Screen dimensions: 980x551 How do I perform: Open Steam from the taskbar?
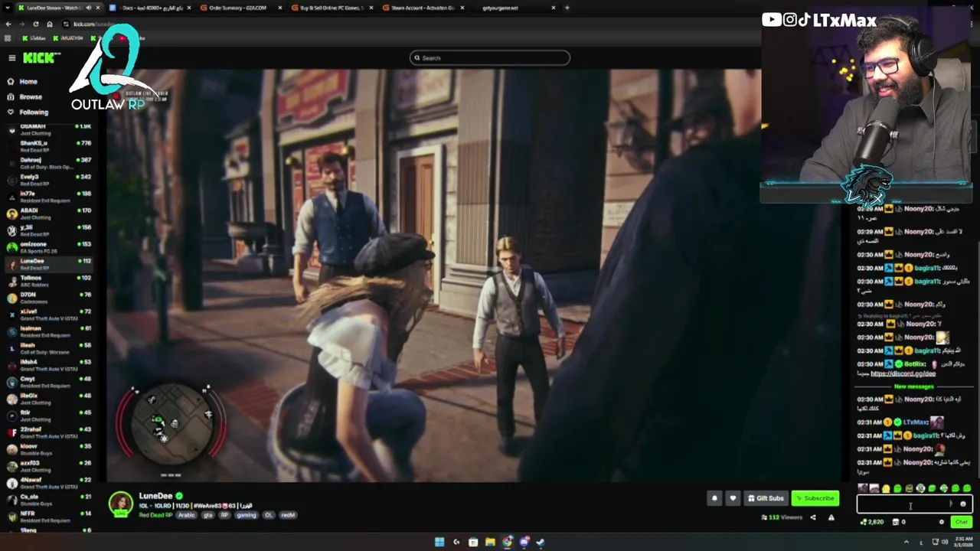click(541, 542)
